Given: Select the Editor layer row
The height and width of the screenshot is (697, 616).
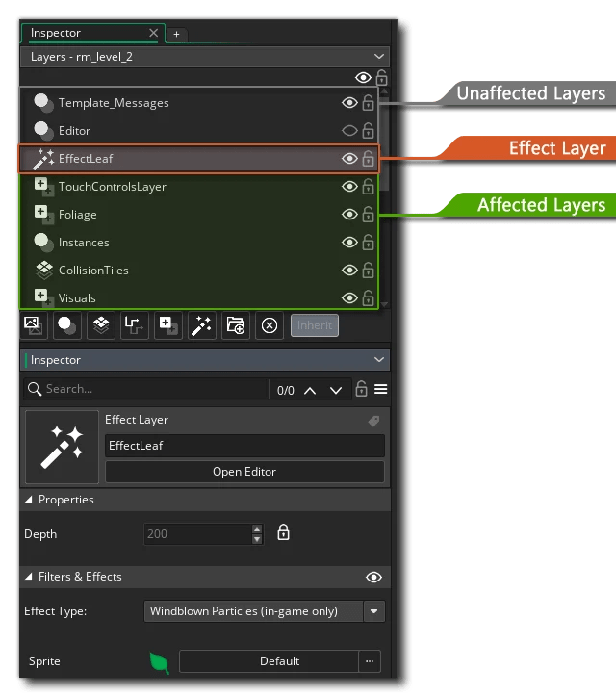Looking at the screenshot, I should 198,131.
